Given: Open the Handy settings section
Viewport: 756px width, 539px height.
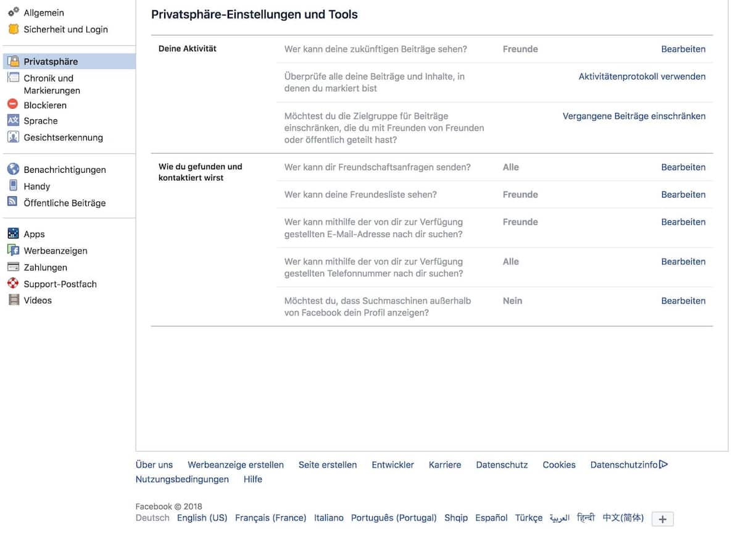Looking at the screenshot, I should (x=36, y=186).
